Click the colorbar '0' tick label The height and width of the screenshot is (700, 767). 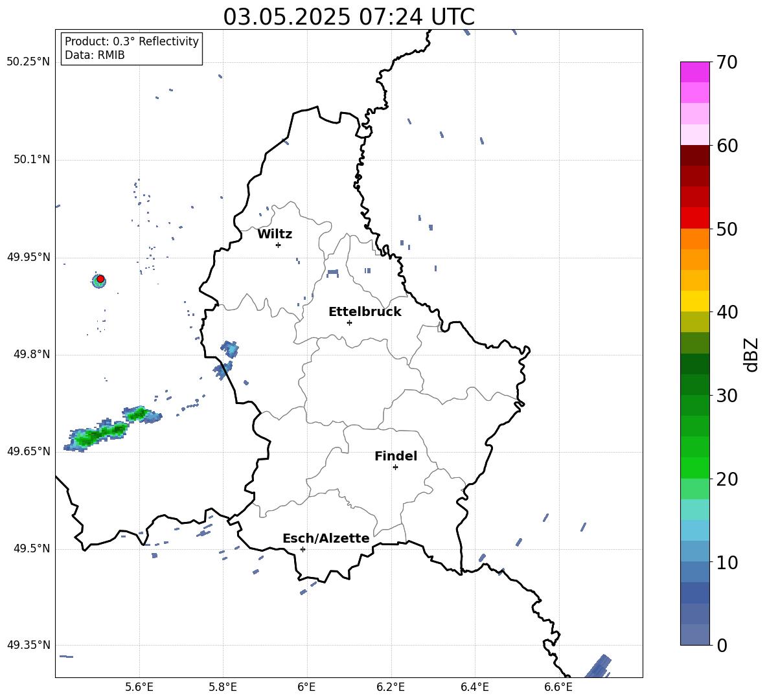[x=722, y=645]
